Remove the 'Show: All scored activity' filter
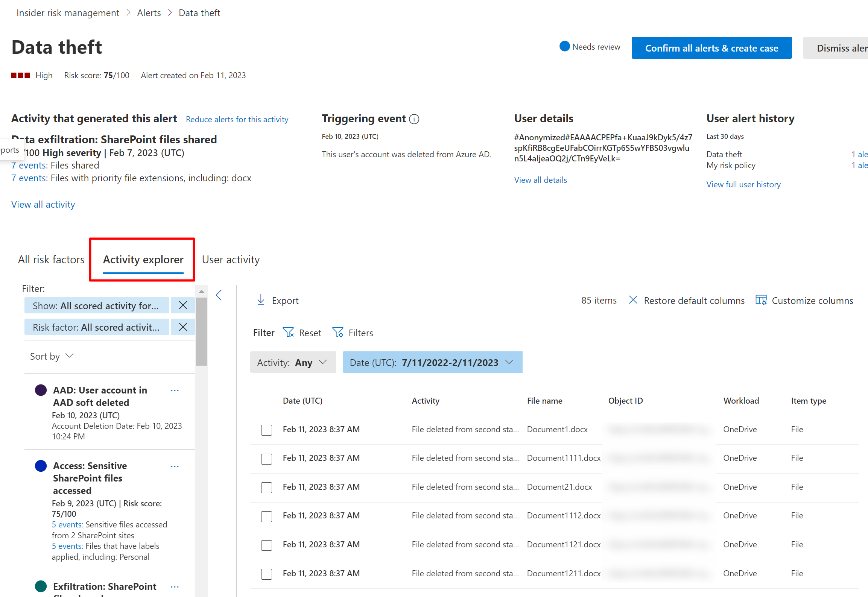The image size is (868, 597). pos(183,305)
